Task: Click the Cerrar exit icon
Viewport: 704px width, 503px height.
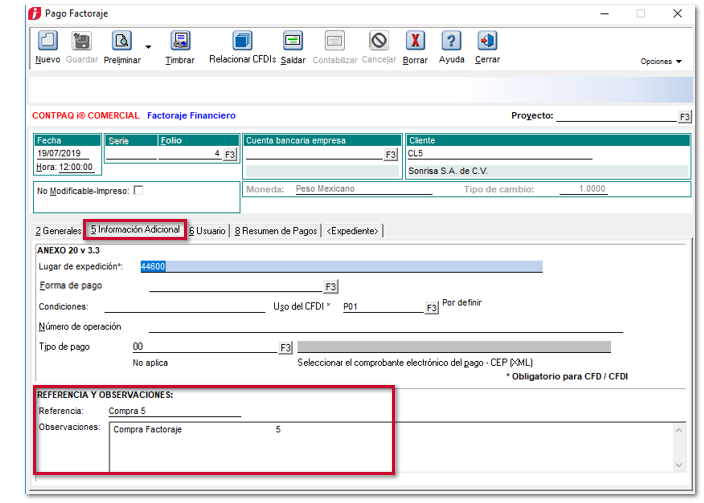Action: click(487, 41)
